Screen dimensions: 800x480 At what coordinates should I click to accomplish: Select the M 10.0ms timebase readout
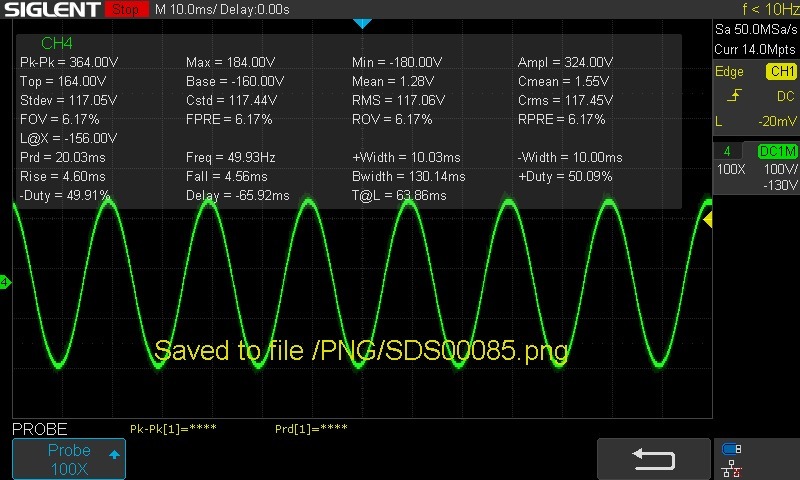[186, 9]
